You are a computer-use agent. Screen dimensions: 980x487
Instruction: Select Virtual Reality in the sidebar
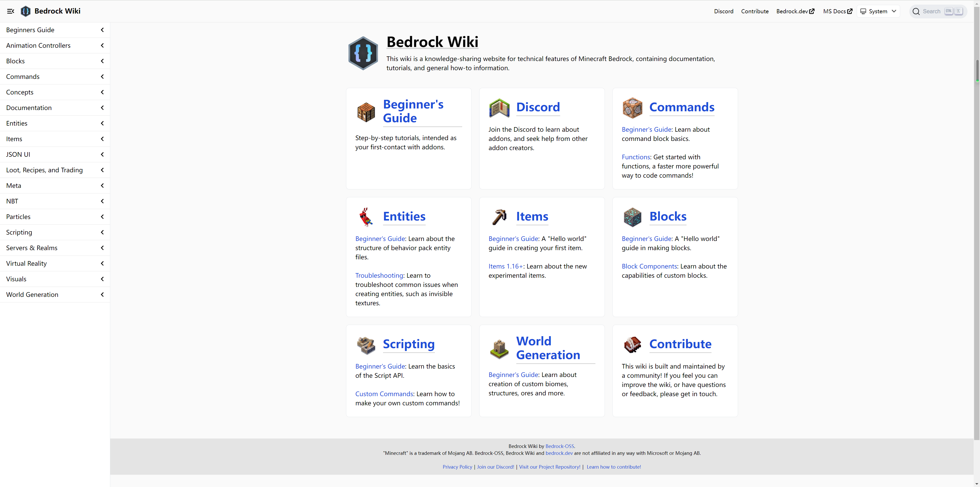tap(55, 264)
